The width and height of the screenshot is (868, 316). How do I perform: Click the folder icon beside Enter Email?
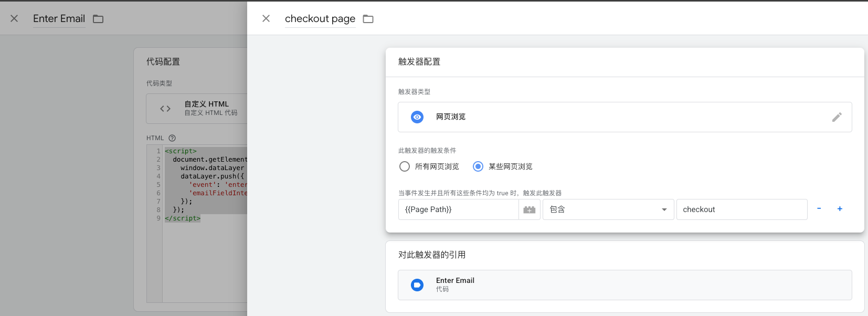tap(98, 19)
